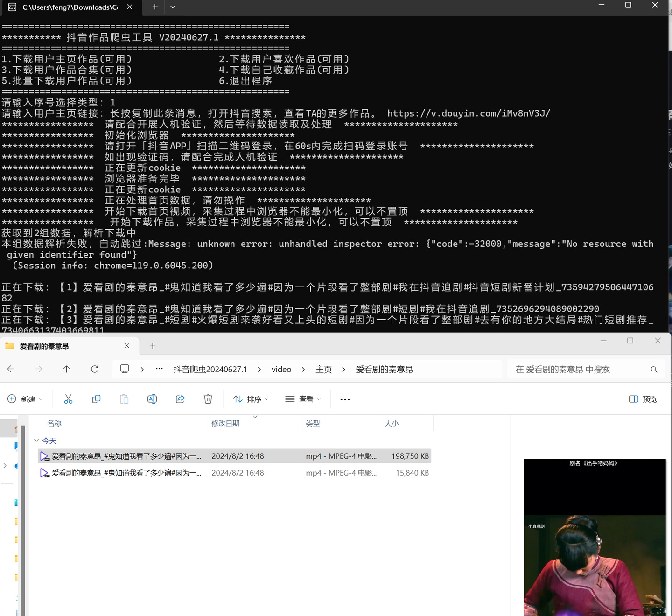Maximize the terminal window
This screenshot has width=672, height=616.
[628, 5]
